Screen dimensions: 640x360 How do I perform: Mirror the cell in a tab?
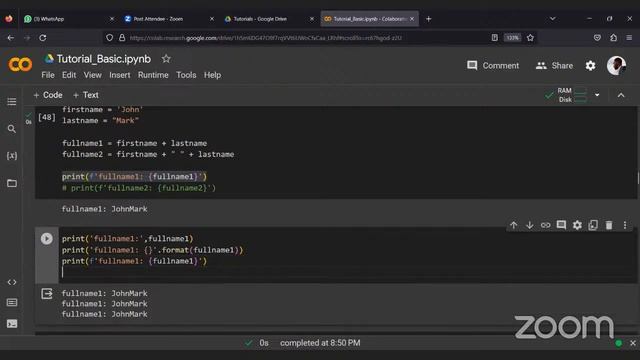[x=593, y=225]
